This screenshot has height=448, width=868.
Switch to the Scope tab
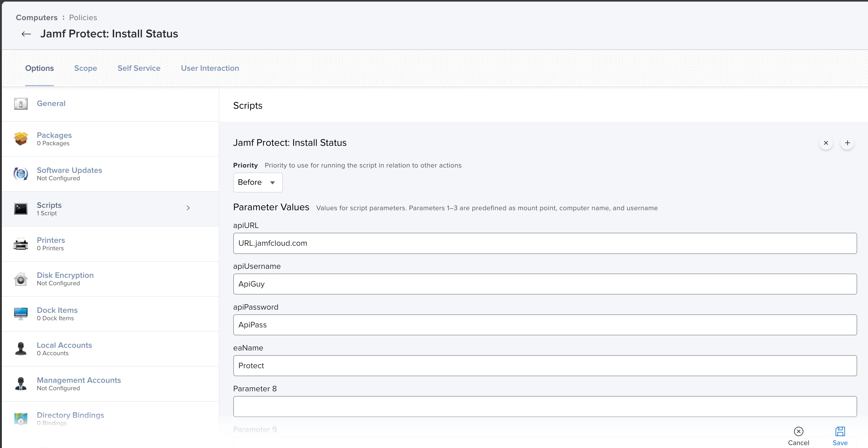[86, 68]
